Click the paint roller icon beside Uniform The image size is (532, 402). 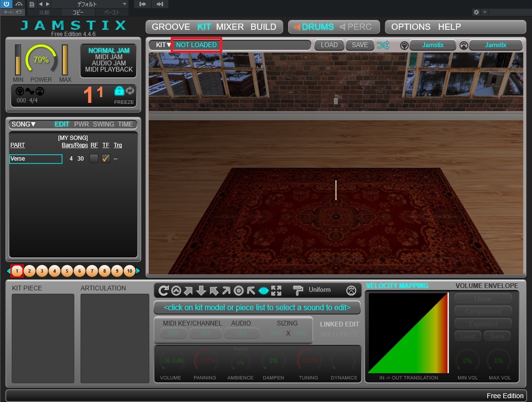click(298, 290)
